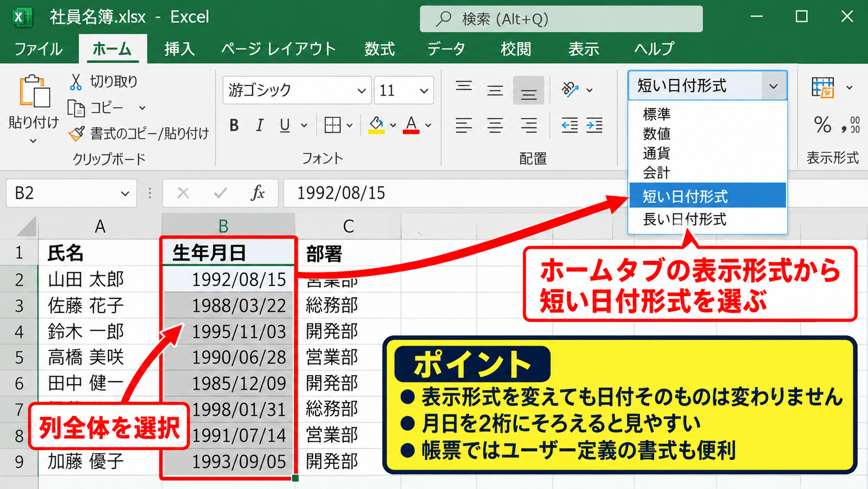Open the font size 11 dropdown
This screenshot has height=489, width=868.
[424, 91]
